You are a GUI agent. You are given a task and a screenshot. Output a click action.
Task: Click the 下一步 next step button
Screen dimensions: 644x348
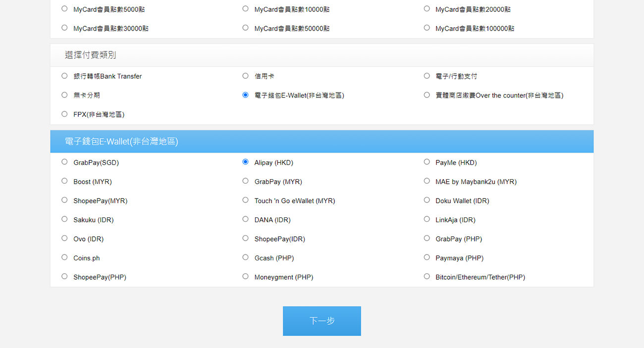pos(322,321)
